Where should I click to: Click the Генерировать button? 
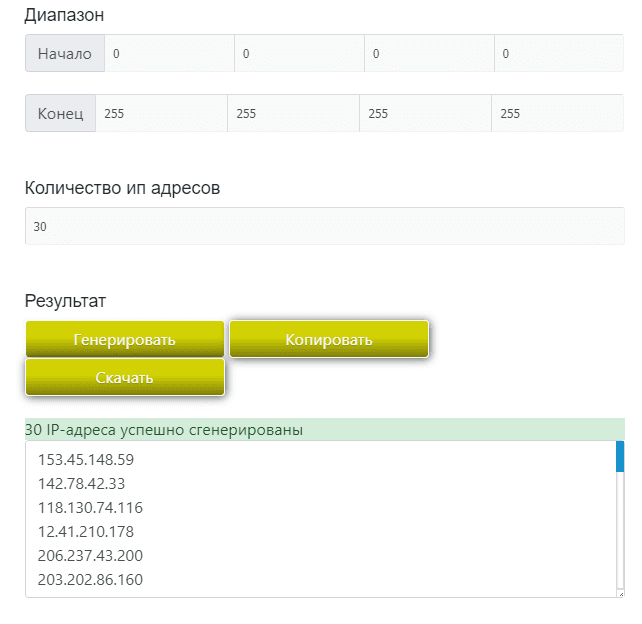pyautogui.click(x=125, y=340)
